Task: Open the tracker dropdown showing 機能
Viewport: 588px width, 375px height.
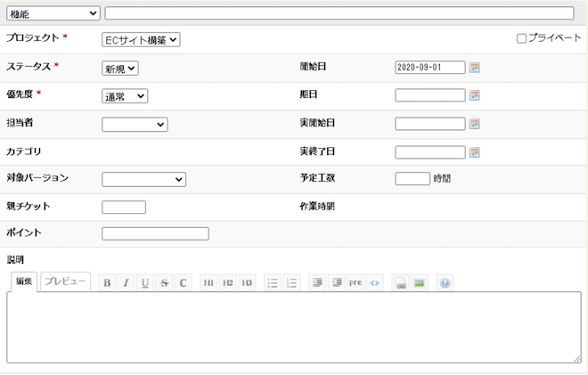Action: click(53, 13)
